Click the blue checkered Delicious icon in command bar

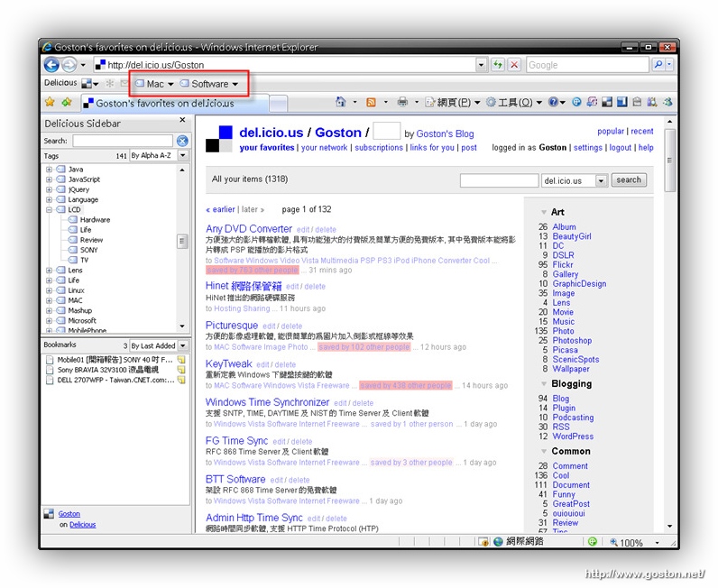point(607,102)
